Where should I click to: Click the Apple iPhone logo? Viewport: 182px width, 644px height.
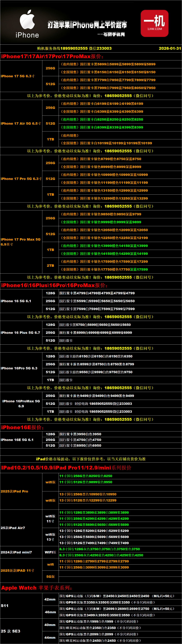coord(27,24)
